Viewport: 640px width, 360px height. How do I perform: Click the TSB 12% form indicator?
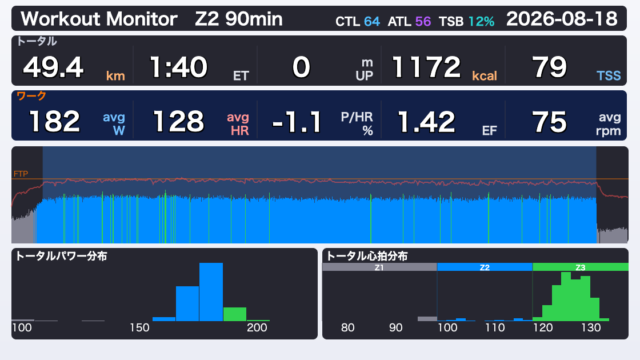(x=467, y=21)
